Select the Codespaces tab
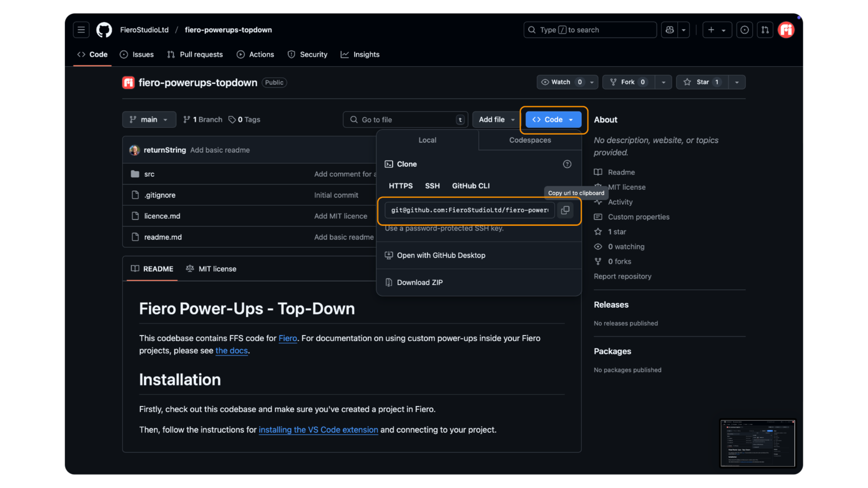The width and height of the screenshot is (868, 488). (x=530, y=140)
